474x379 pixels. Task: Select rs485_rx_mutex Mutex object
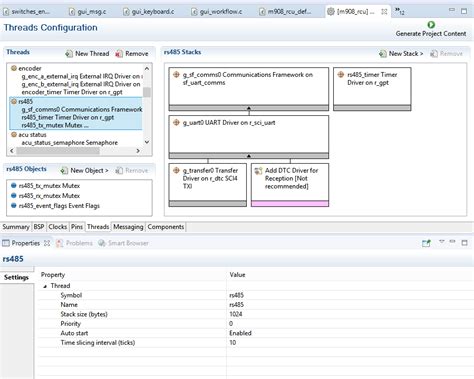[49, 196]
